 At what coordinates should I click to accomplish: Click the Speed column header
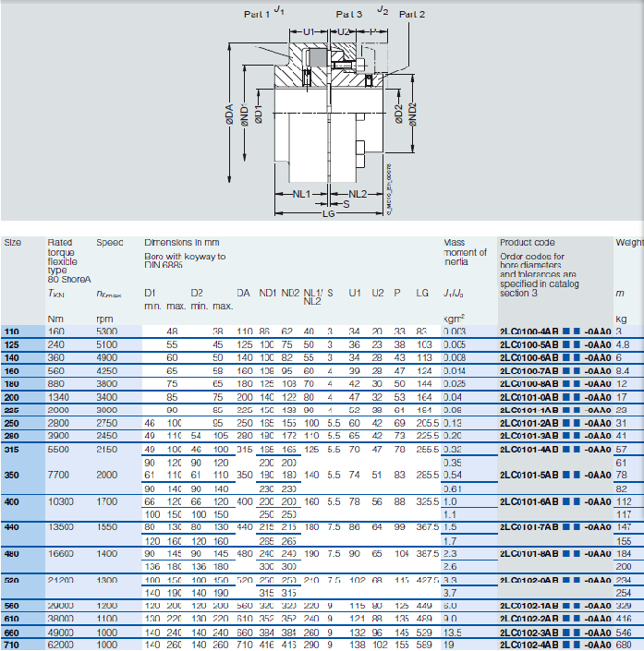(109, 243)
